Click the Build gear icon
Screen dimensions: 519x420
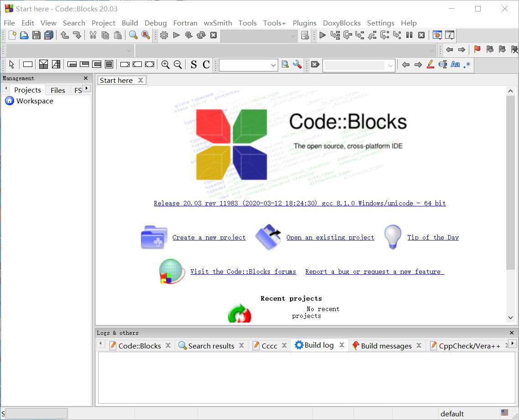(x=164, y=35)
